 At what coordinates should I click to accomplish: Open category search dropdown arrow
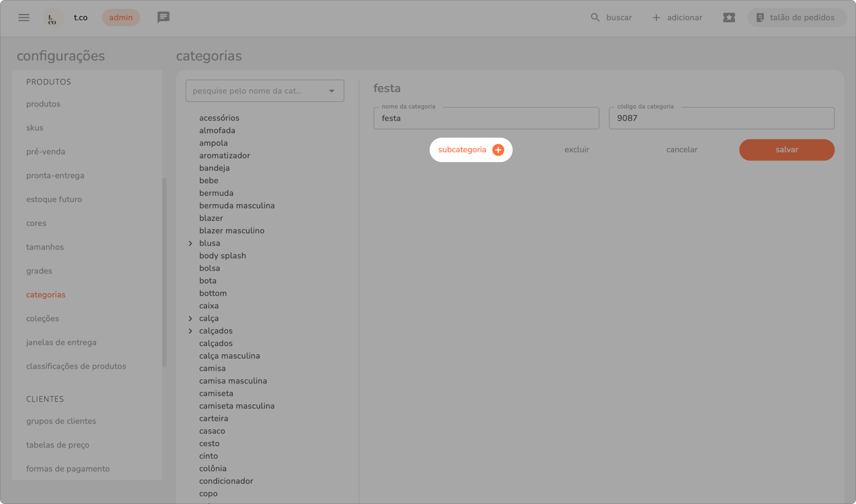332,91
